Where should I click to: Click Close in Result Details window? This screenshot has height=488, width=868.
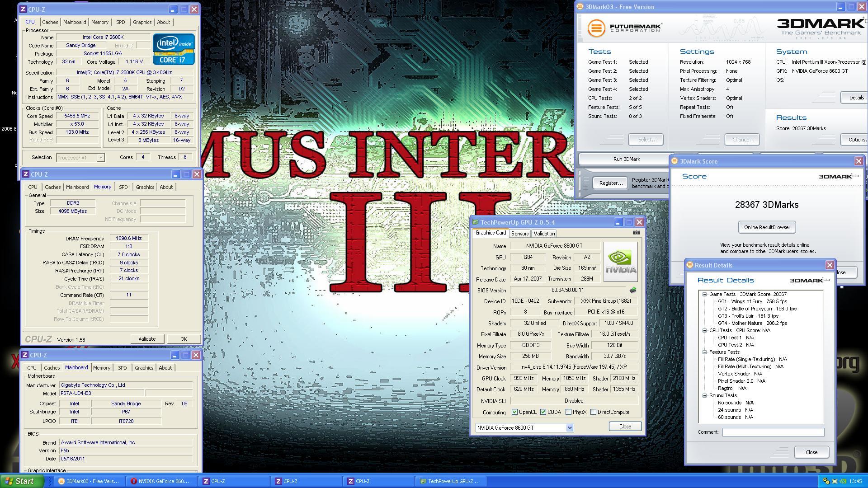point(811,452)
